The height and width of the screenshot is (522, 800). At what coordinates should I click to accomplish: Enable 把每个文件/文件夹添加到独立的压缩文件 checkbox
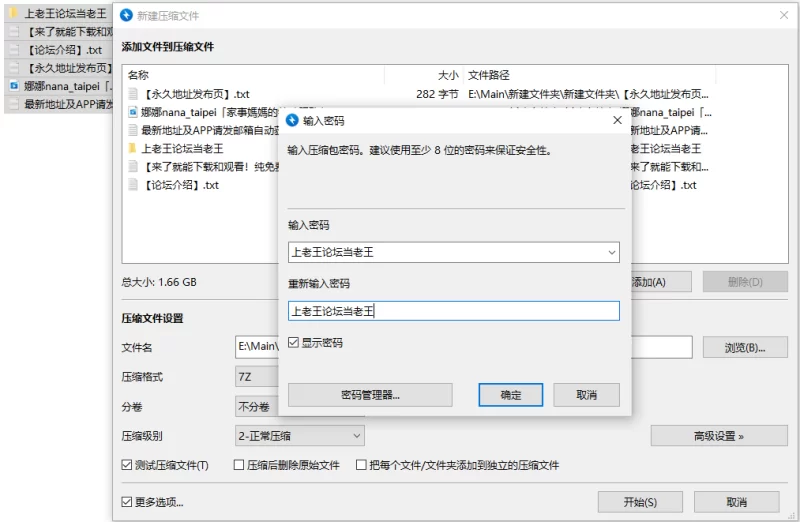point(361,465)
